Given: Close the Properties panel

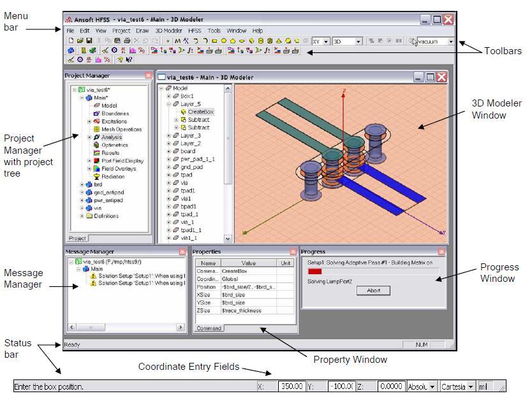Looking at the screenshot, I should pos(293,252).
